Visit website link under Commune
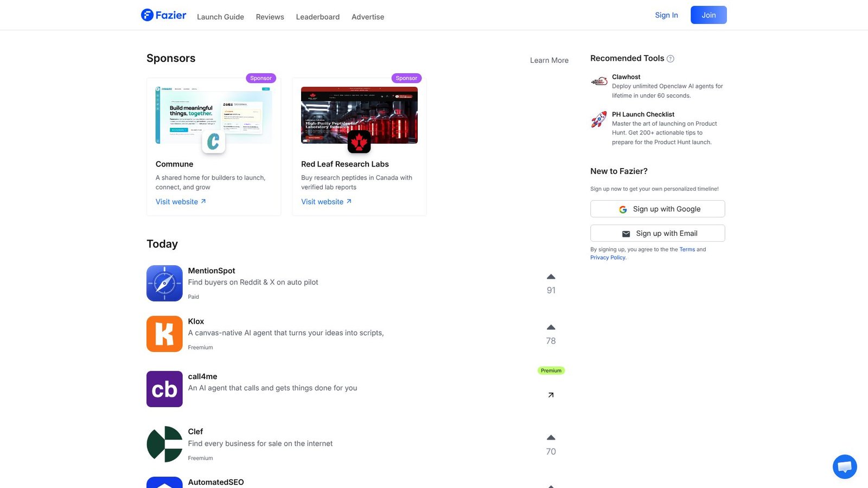868x488 pixels. coord(181,202)
